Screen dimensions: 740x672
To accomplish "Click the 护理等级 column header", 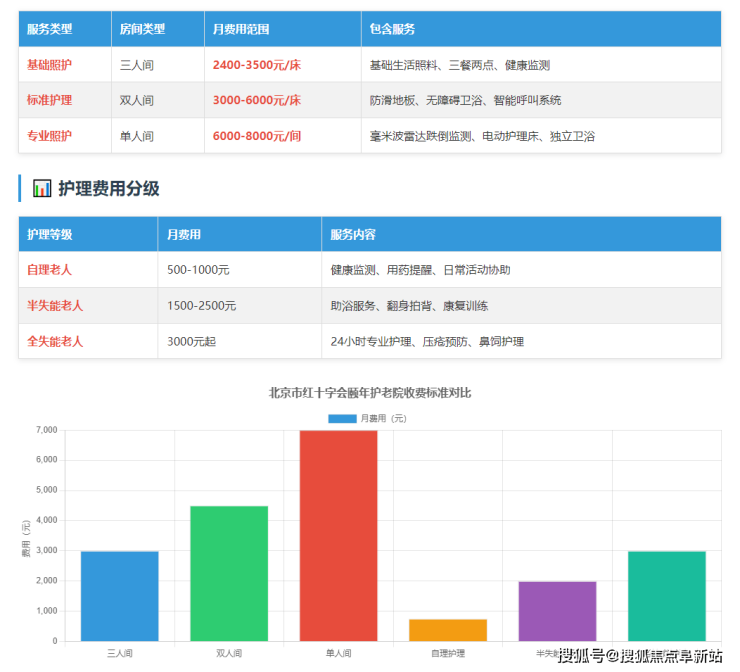I will 50,234.
